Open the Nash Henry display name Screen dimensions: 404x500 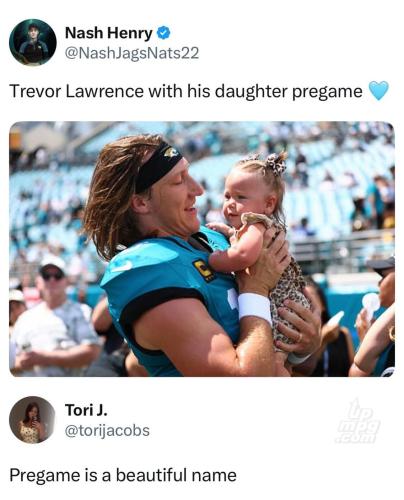click(x=108, y=33)
